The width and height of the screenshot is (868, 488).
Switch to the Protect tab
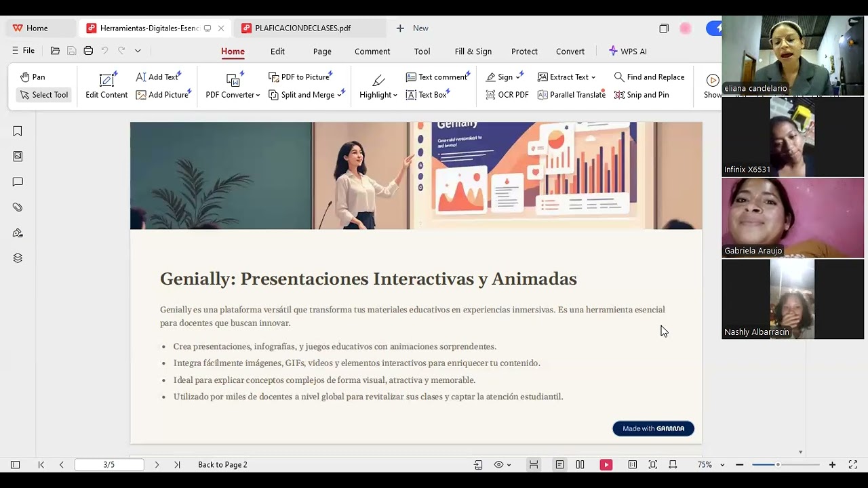pos(524,52)
